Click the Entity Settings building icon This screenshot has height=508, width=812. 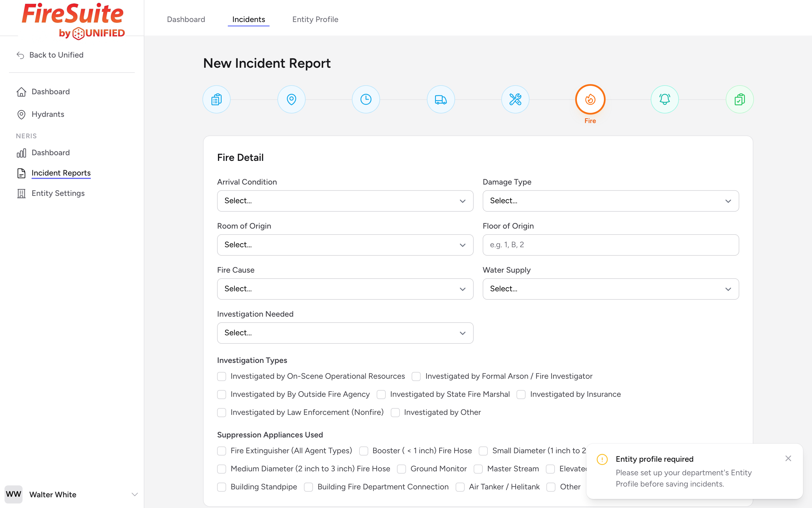(x=21, y=194)
